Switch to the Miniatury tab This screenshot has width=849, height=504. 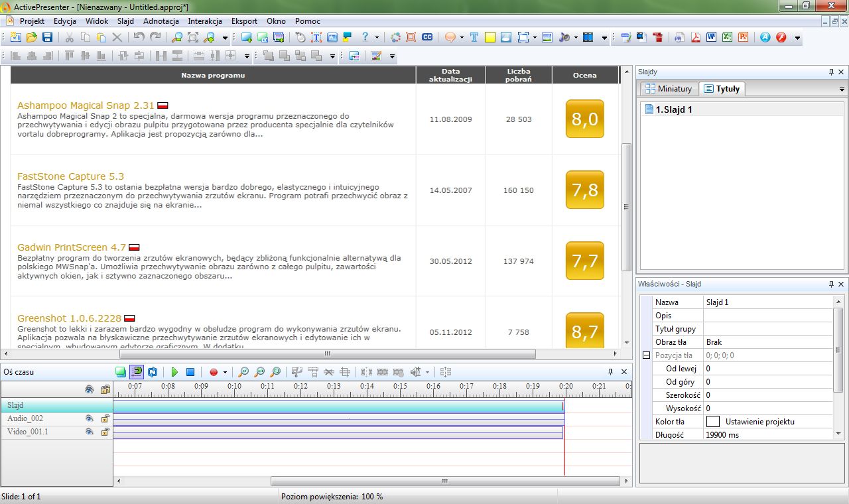669,89
